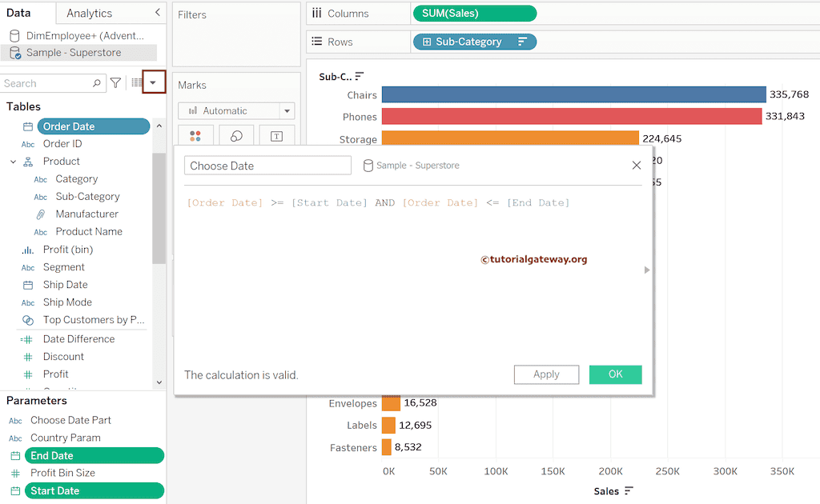Click the Apply button

point(546,374)
